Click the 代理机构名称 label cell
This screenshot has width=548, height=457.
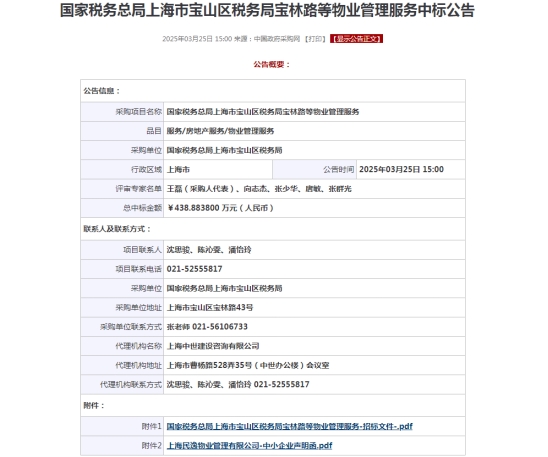click(122, 346)
